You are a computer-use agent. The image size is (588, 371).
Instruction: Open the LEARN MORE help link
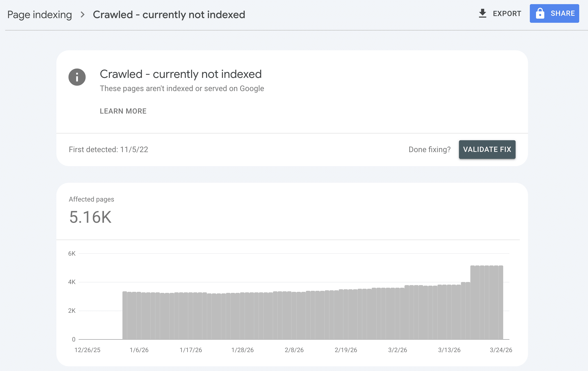tap(123, 111)
